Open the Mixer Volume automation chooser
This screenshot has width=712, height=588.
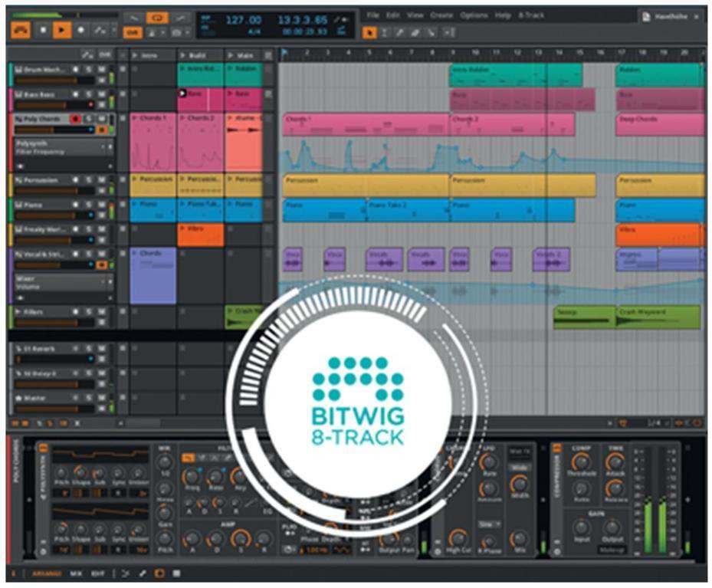(x=64, y=283)
